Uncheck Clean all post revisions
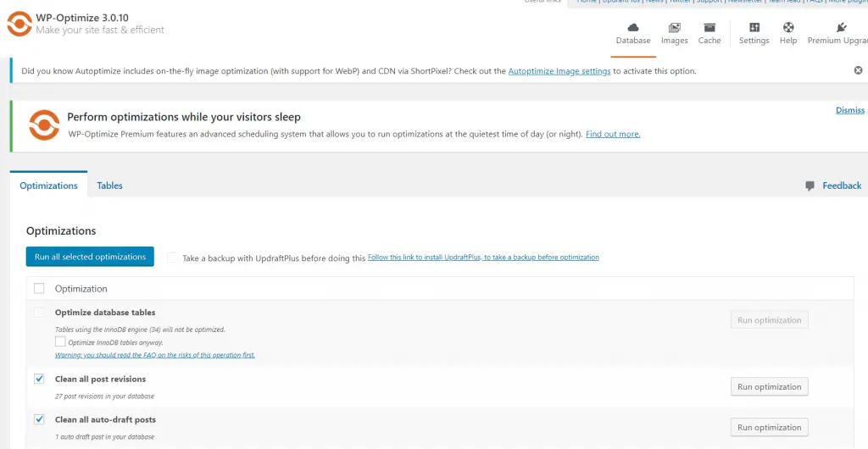Screen dimensions: 868x449 [x=39, y=379]
